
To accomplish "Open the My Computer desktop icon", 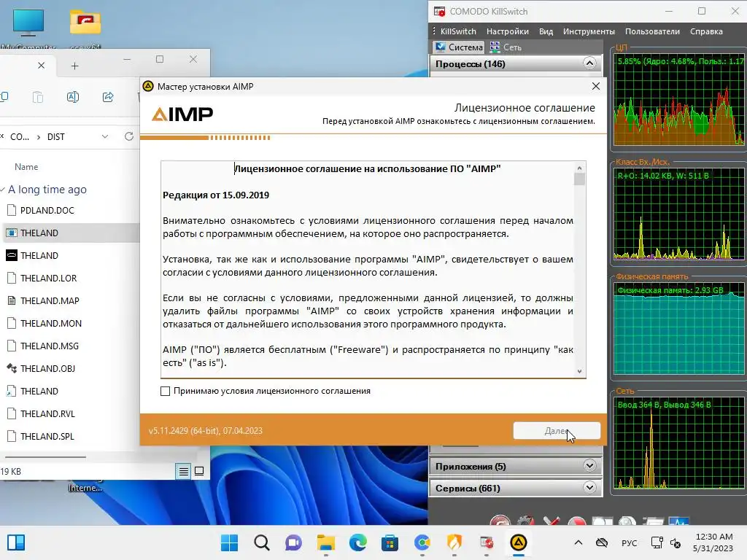I will (x=28, y=28).
